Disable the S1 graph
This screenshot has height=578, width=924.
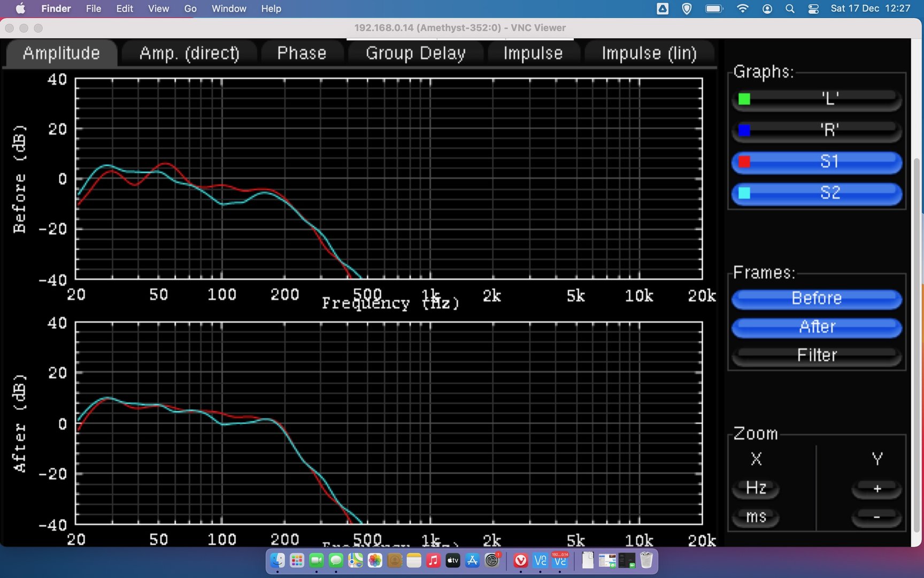(817, 162)
